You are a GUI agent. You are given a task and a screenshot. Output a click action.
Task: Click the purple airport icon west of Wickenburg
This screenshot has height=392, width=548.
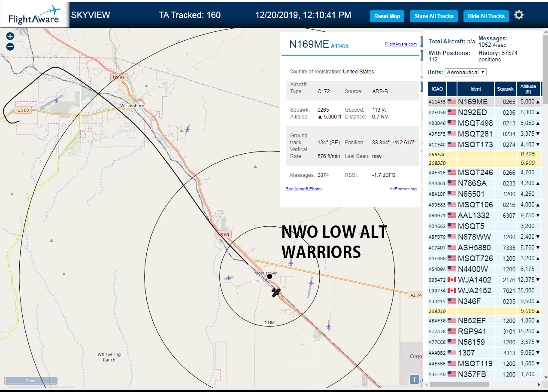click(x=57, y=100)
